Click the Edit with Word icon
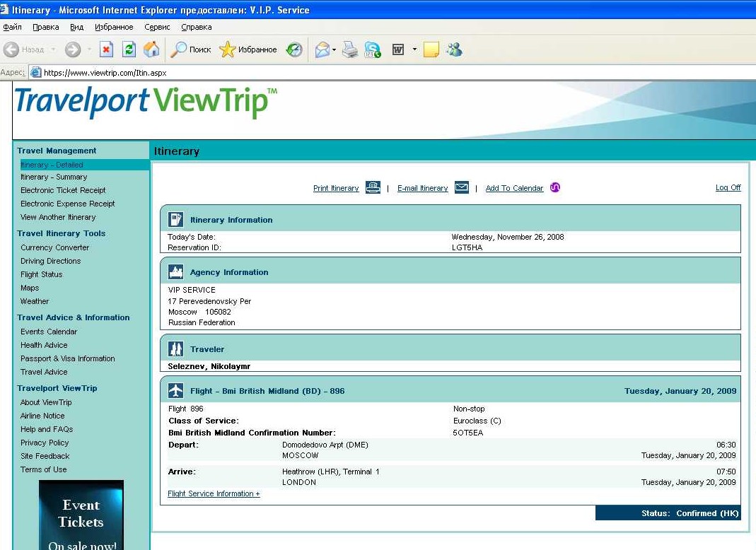The height and width of the screenshot is (550, 756). (398, 49)
